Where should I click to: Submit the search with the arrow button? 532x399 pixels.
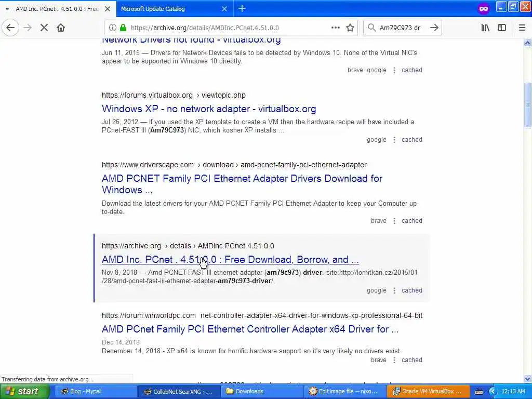[x=434, y=28]
